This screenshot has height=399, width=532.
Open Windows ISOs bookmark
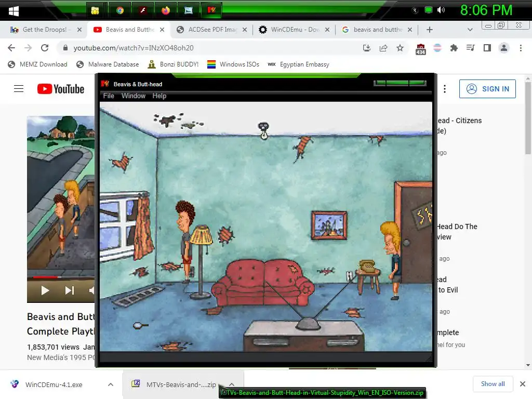(x=233, y=64)
